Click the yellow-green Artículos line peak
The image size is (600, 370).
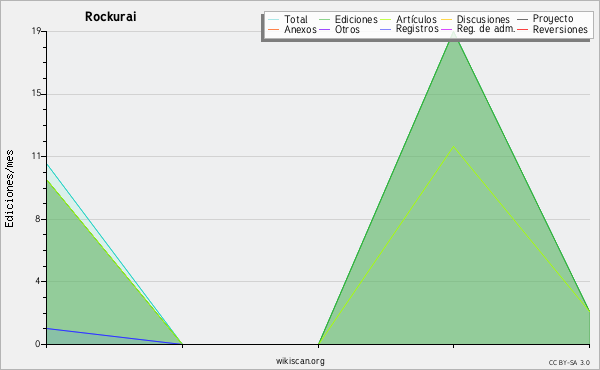click(x=453, y=147)
